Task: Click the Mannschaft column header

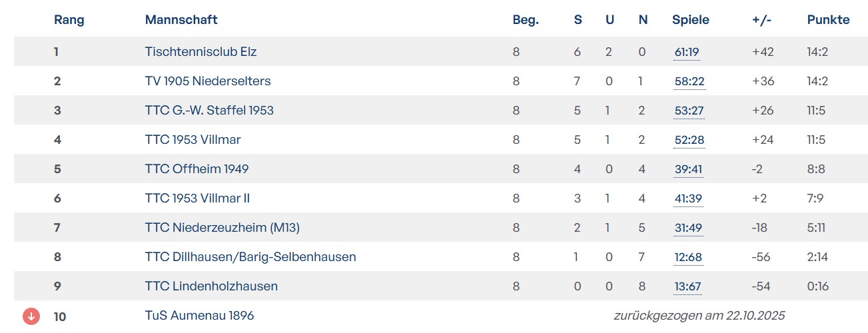Action: click(181, 20)
